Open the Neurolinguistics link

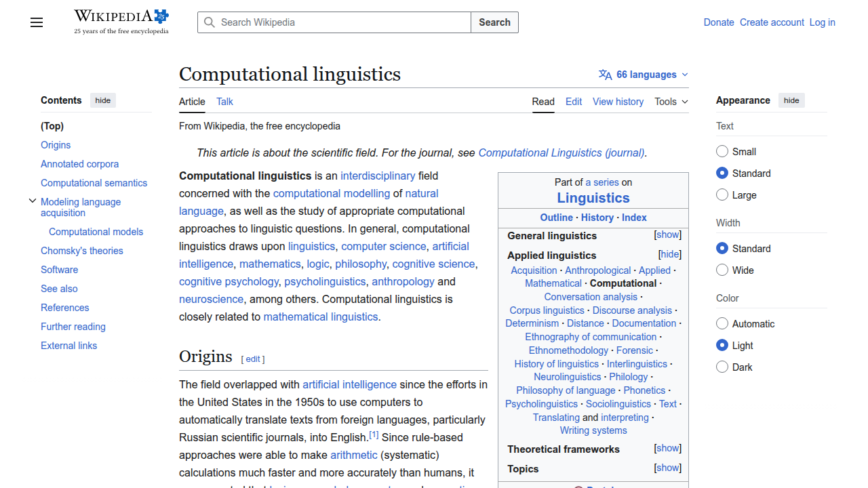568,377
